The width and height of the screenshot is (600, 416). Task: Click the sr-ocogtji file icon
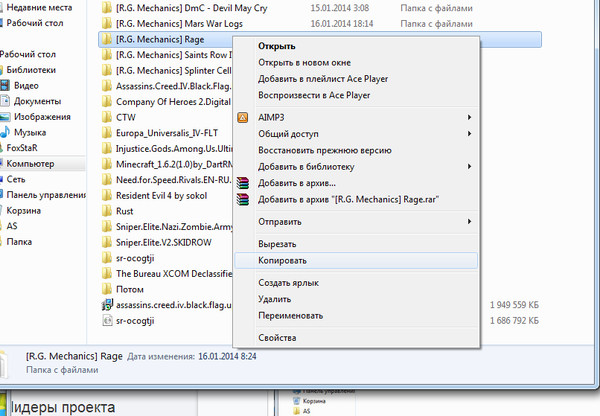(107, 320)
